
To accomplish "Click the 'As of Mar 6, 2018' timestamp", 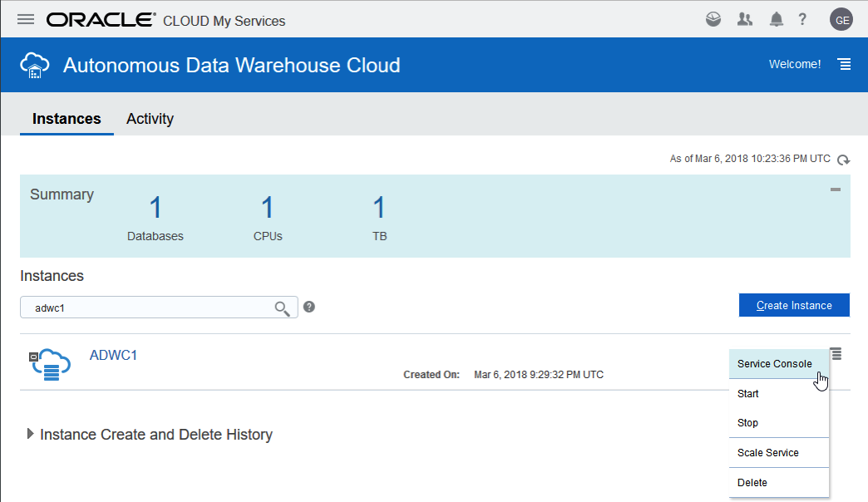I will 750,159.
